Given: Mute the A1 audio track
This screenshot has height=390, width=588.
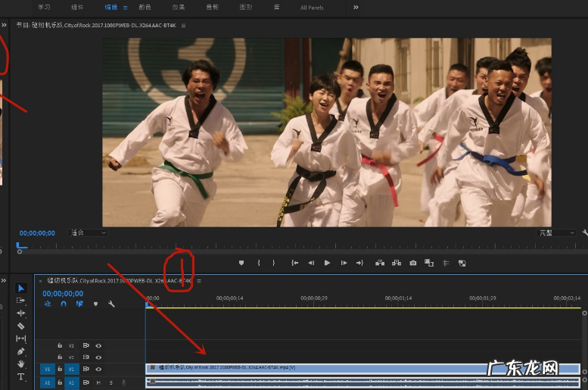Looking at the screenshot, I should pyautogui.click(x=98, y=382).
